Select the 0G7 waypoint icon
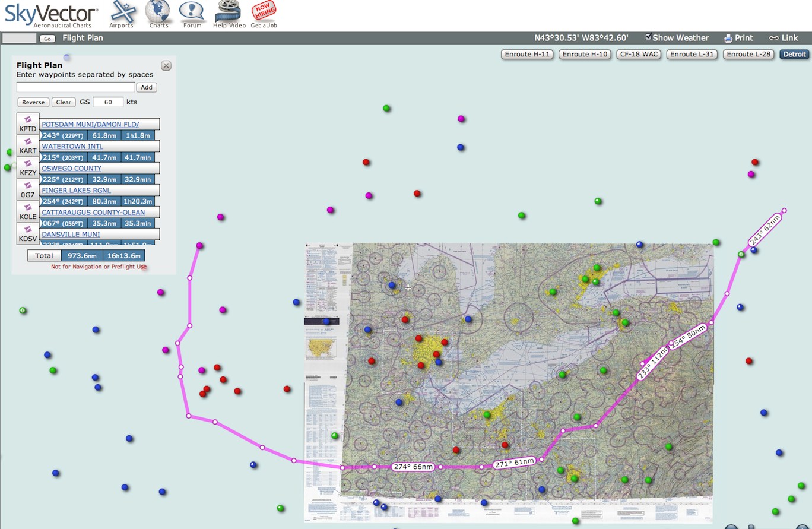This screenshot has height=529, width=812. pos(28,190)
